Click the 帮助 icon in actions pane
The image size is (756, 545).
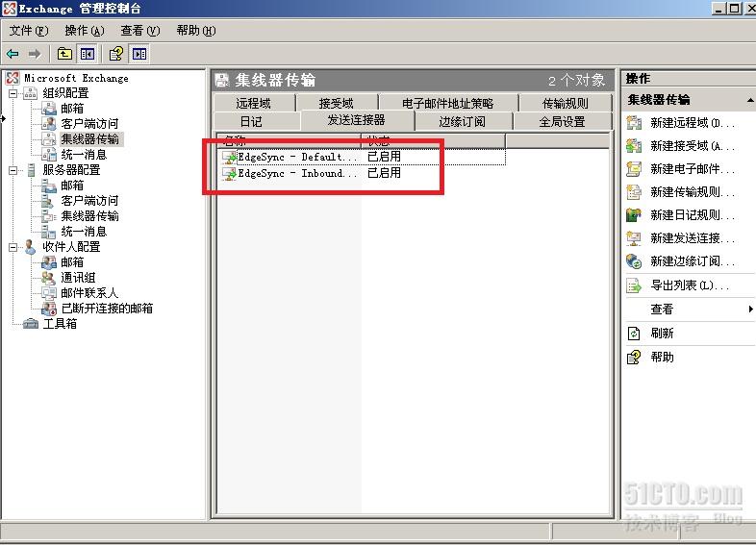(634, 357)
